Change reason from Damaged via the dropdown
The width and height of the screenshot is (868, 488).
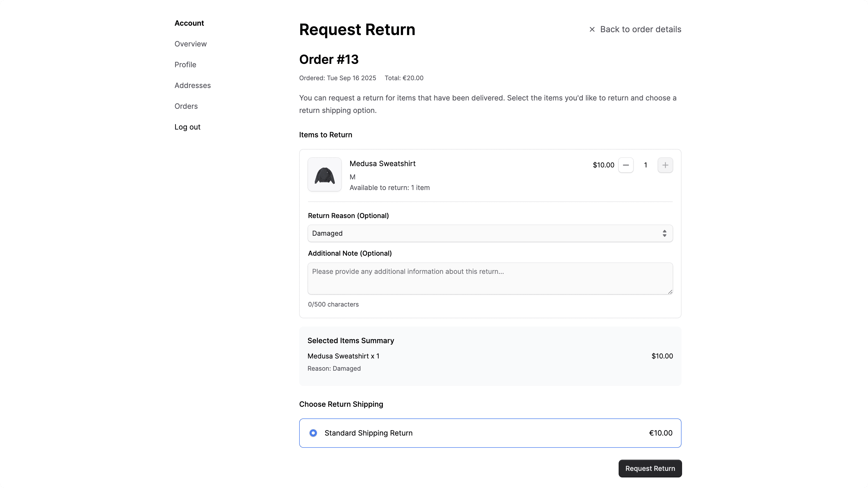click(x=489, y=233)
